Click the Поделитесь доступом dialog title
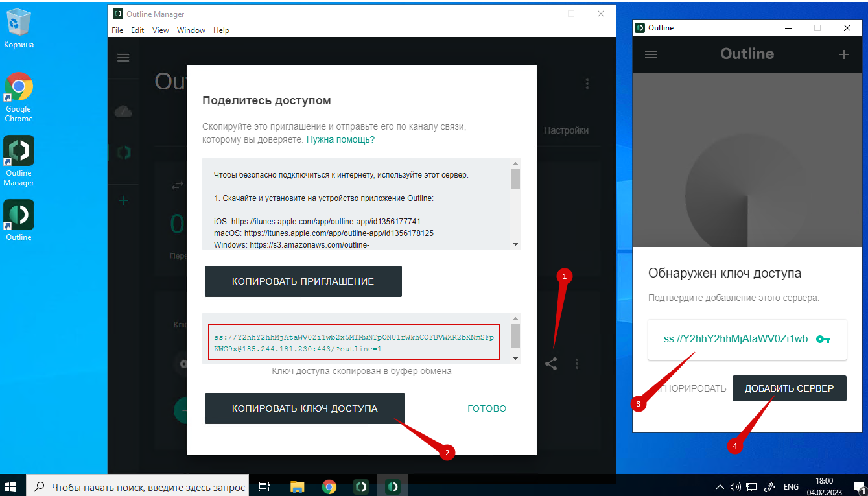 click(266, 100)
